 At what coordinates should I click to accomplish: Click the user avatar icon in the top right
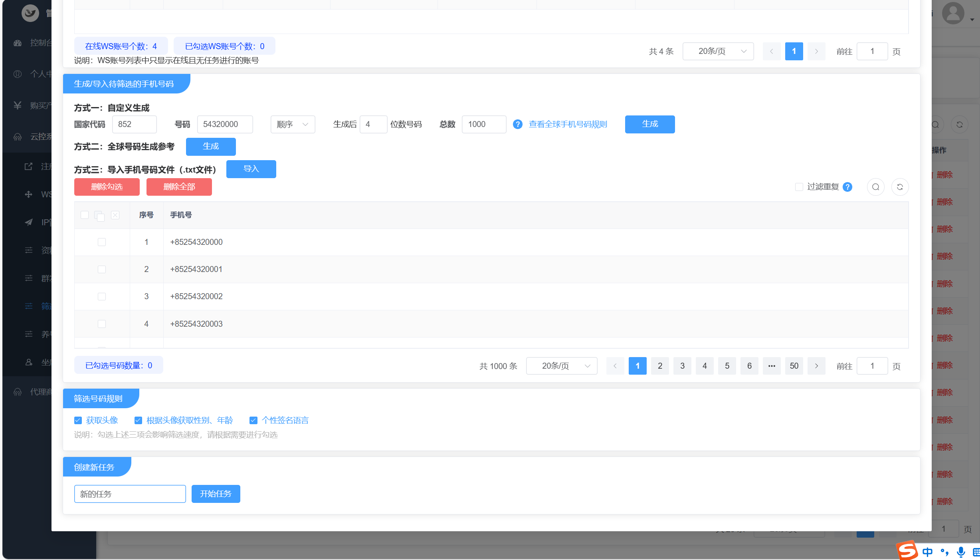[953, 13]
